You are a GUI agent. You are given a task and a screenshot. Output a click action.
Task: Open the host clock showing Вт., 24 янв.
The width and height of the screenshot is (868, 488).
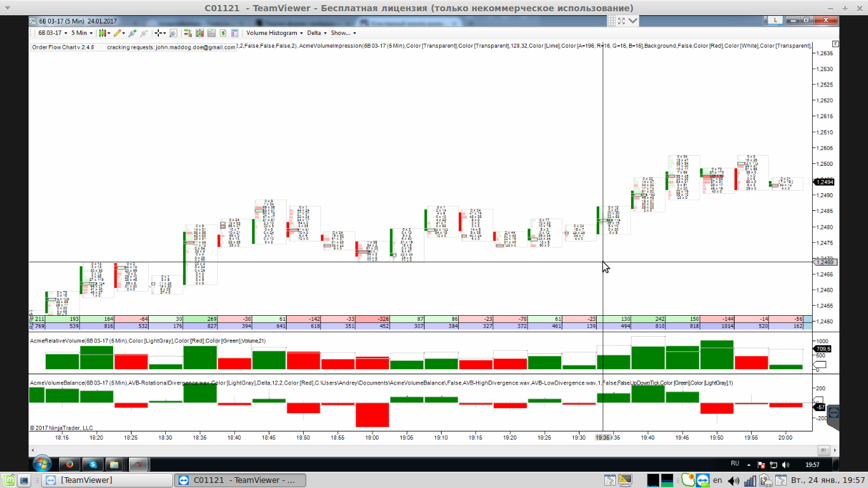827,480
